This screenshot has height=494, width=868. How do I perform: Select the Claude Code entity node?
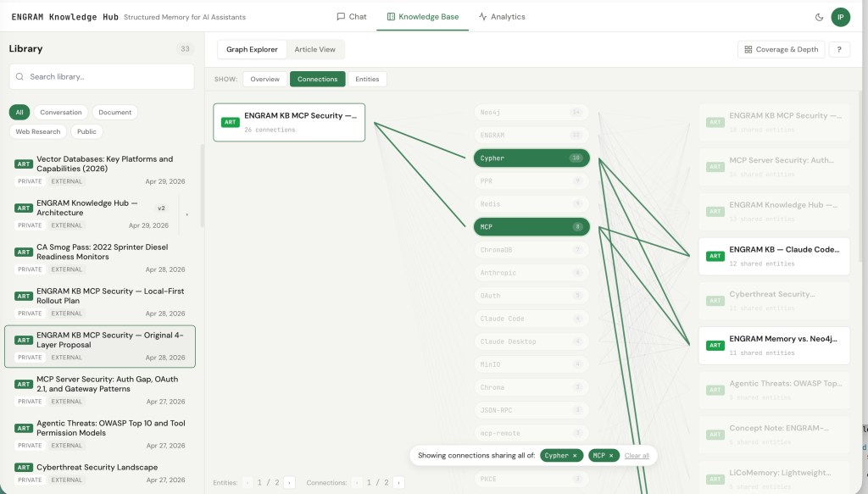pyautogui.click(x=531, y=319)
